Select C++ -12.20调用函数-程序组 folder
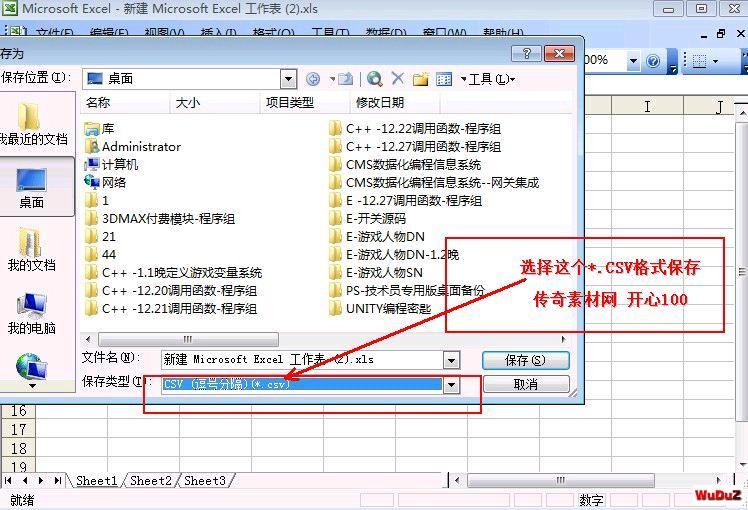748x510 pixels. tap(171, 291)
